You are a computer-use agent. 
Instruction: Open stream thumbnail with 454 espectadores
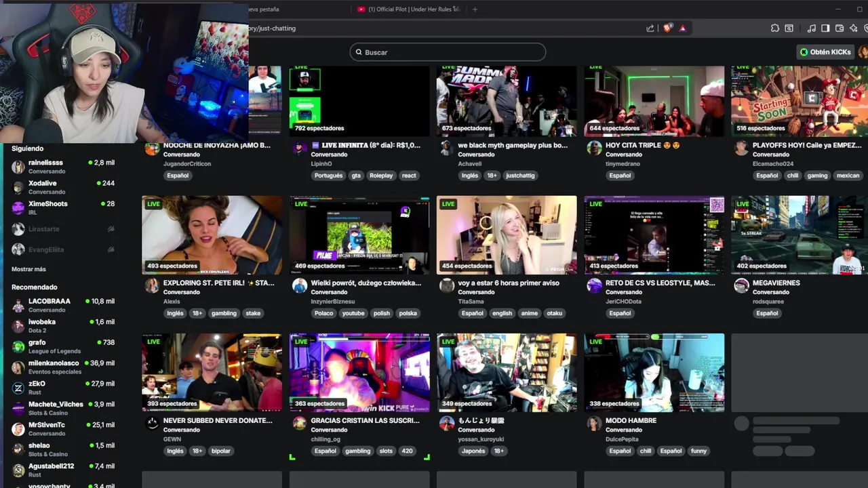click(x=507, y=235)
